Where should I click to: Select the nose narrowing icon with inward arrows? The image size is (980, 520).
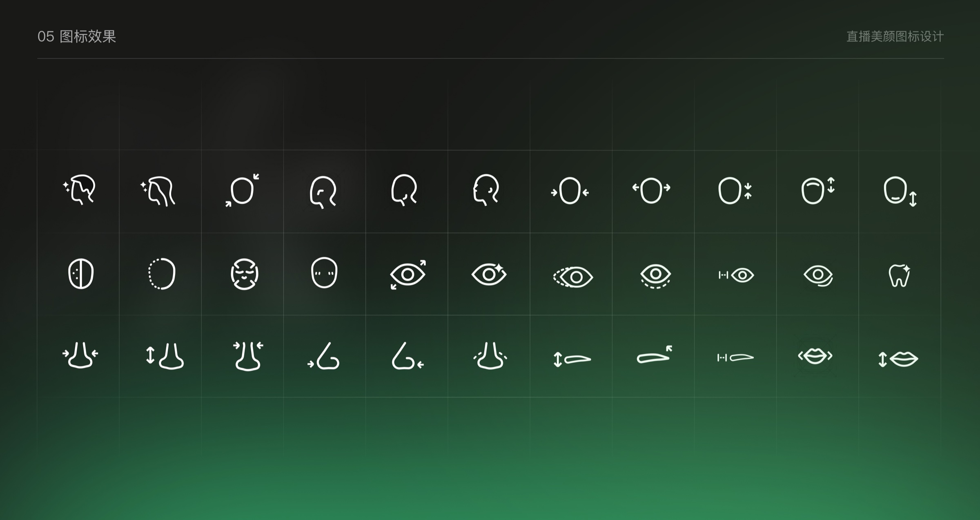(x=80, y=355)
